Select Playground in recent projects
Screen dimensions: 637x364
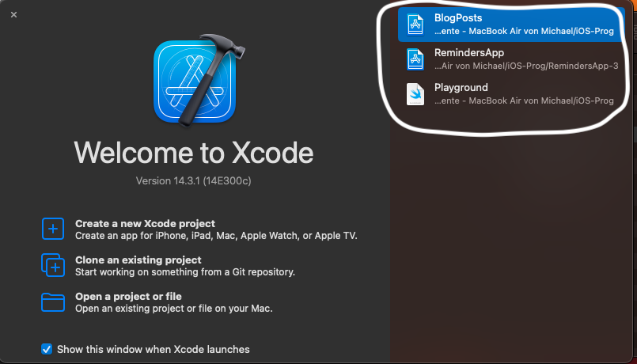click(x=511, y=94)
